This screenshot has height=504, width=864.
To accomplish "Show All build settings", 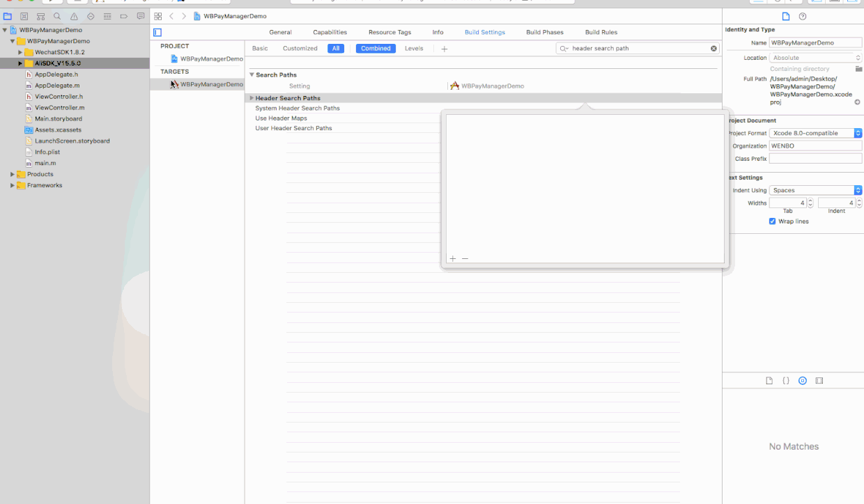I will [336, 49].
